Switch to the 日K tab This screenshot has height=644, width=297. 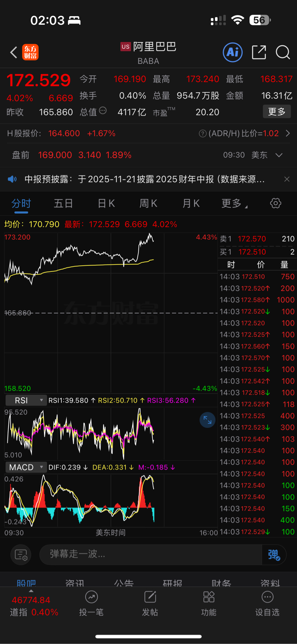coord(106,203)
